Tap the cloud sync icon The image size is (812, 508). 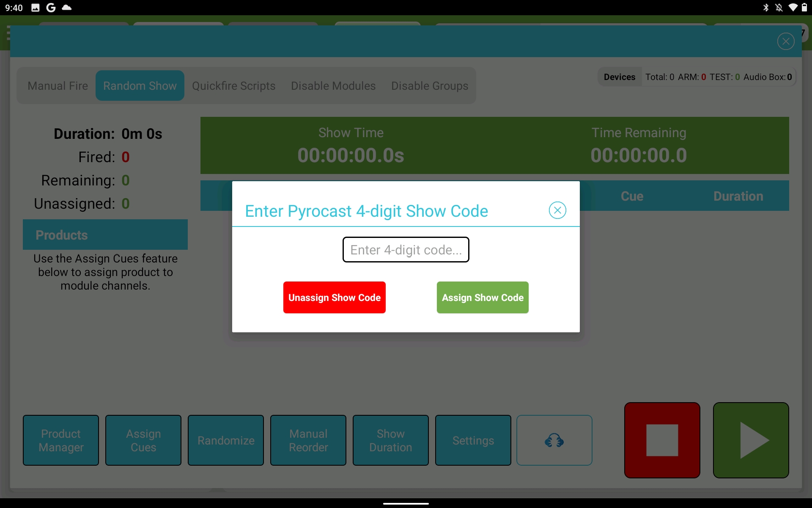click(554, 440)
